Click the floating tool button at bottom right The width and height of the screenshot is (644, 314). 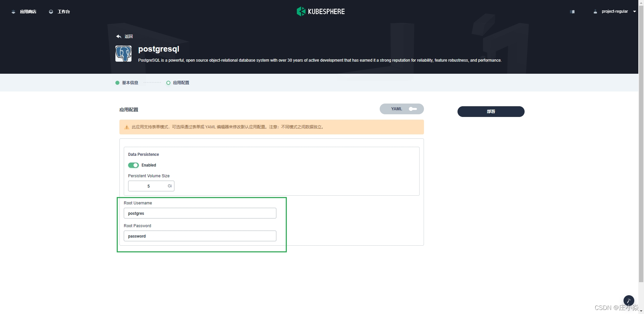pyautogui.click(x=629, y=301)
